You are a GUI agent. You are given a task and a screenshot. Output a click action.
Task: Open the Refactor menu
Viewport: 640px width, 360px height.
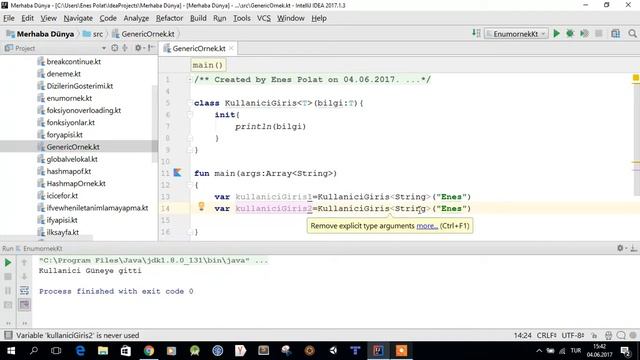tap(169, 18)
